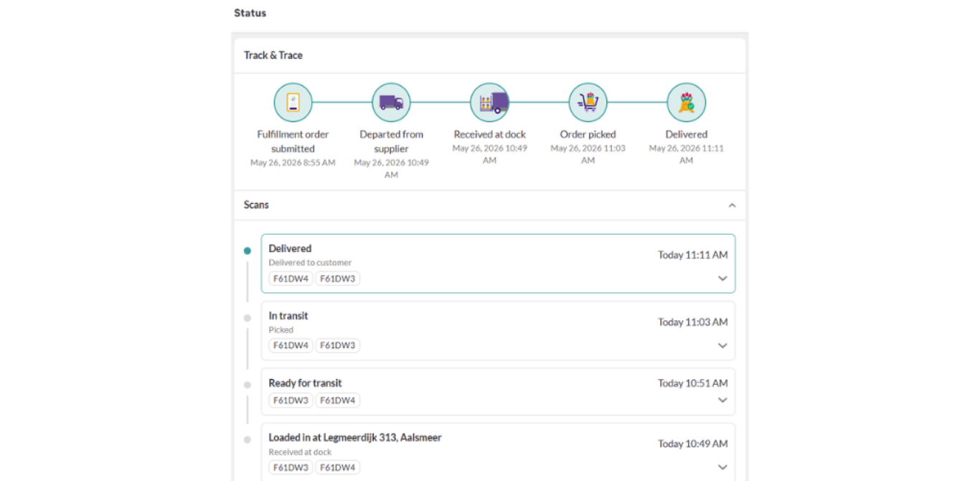Expand the In transit scan chevron
Viewport: 980px width, 481px height.
[722, 345]
